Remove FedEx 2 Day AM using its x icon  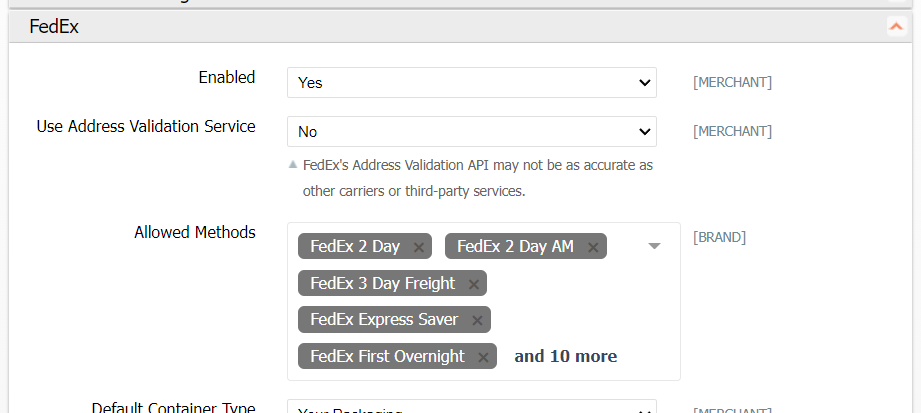click(593, 247)
